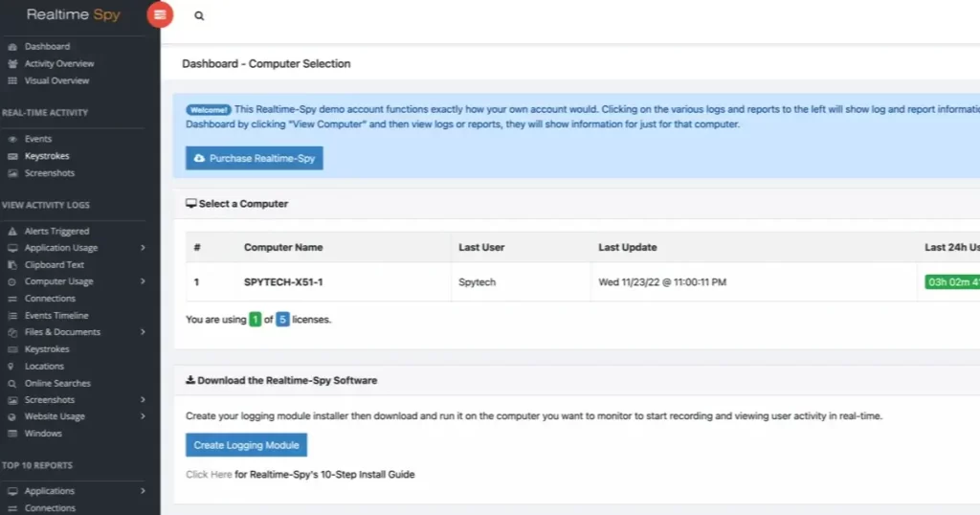
Task: Click the Events eye icon
Action: click(11, 139)
